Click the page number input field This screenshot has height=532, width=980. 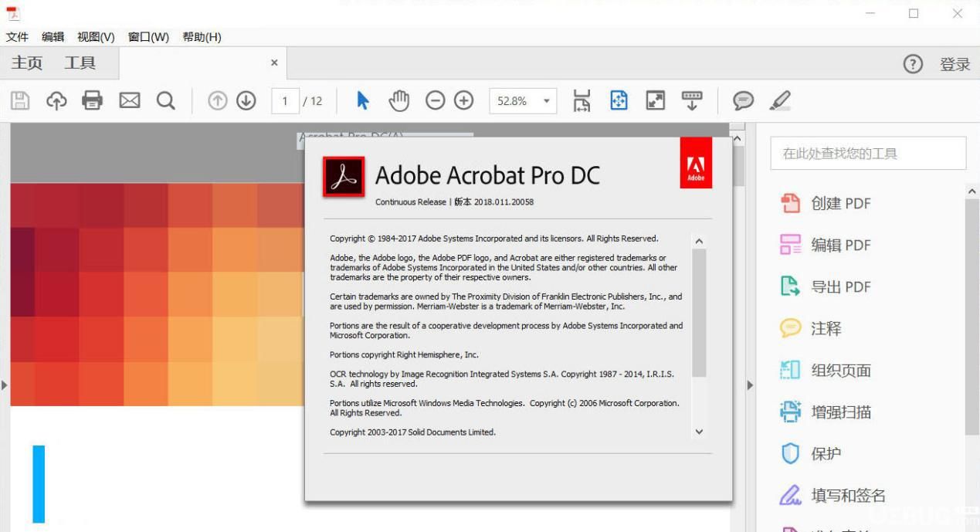[285, 100]
